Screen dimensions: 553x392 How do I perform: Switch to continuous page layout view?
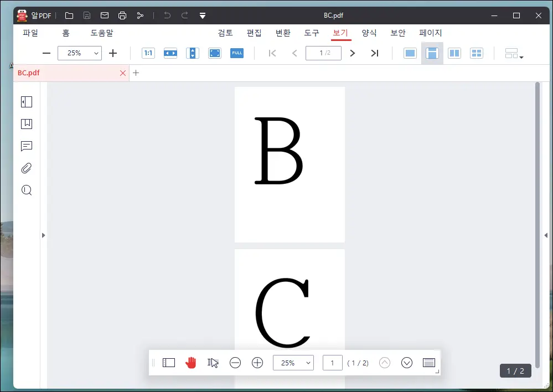click(432, 53)
